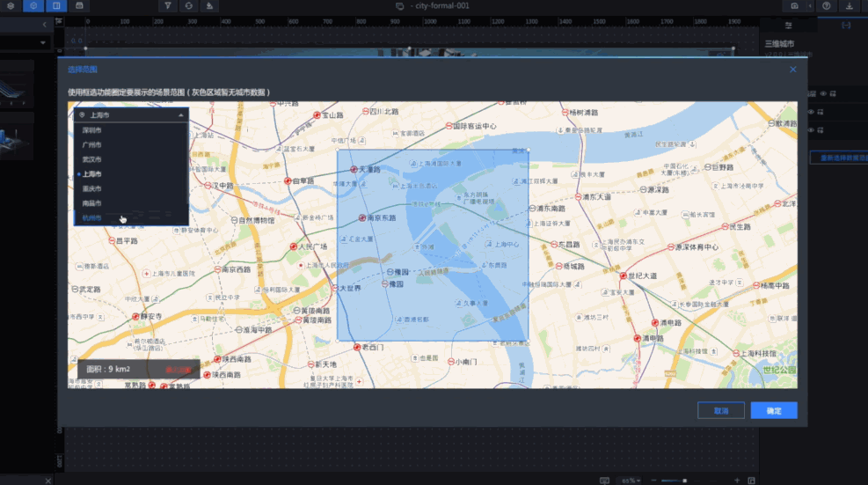The image size is (868, 485).
Task: Click the screen icon before city-formal-001 title
Action: point(399,6)
